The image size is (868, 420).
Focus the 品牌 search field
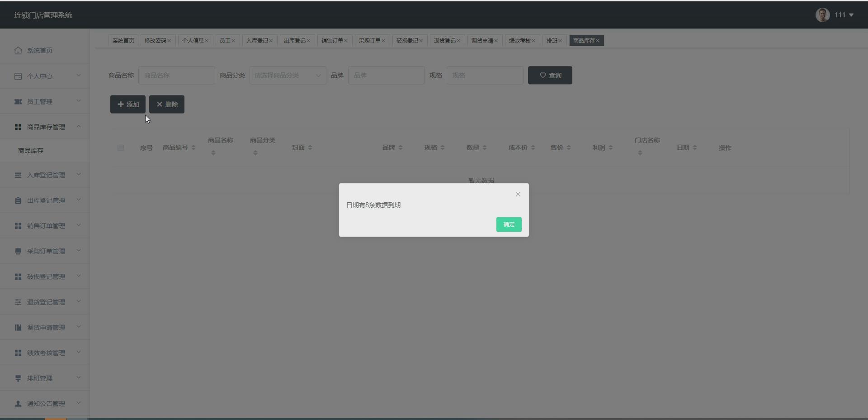pyautogui.click(x=387, y=75)
